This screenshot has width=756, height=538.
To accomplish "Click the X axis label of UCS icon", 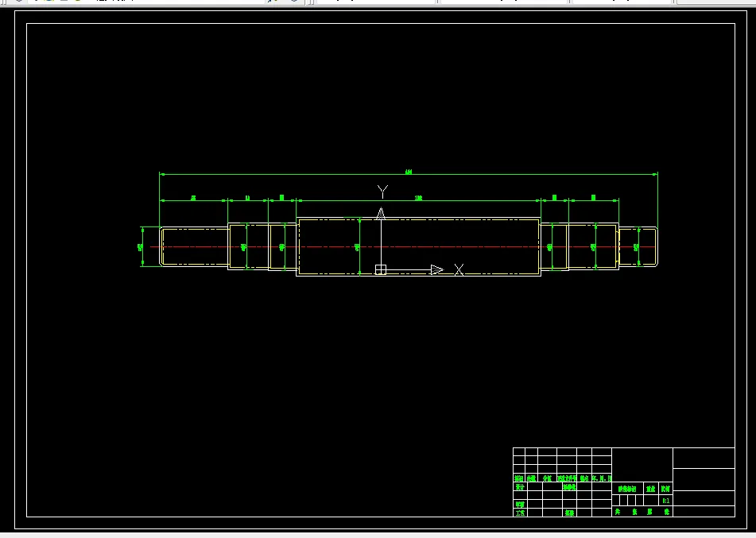I will [459, 270].
